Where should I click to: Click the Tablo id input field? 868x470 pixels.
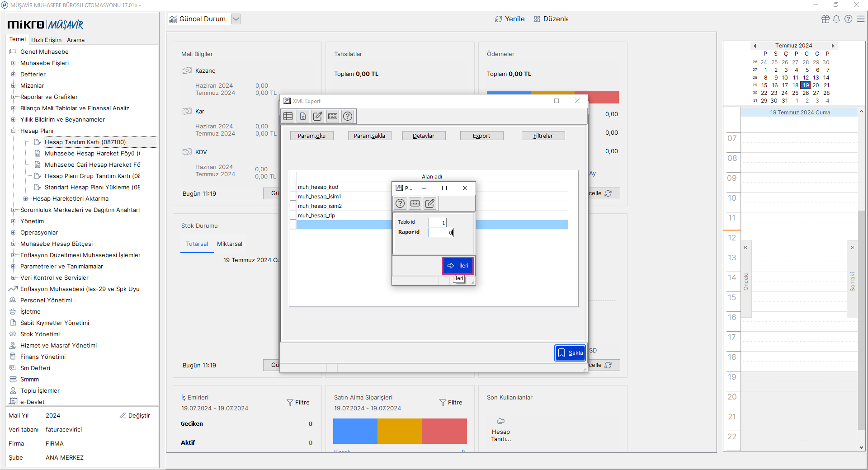(438, 222)
